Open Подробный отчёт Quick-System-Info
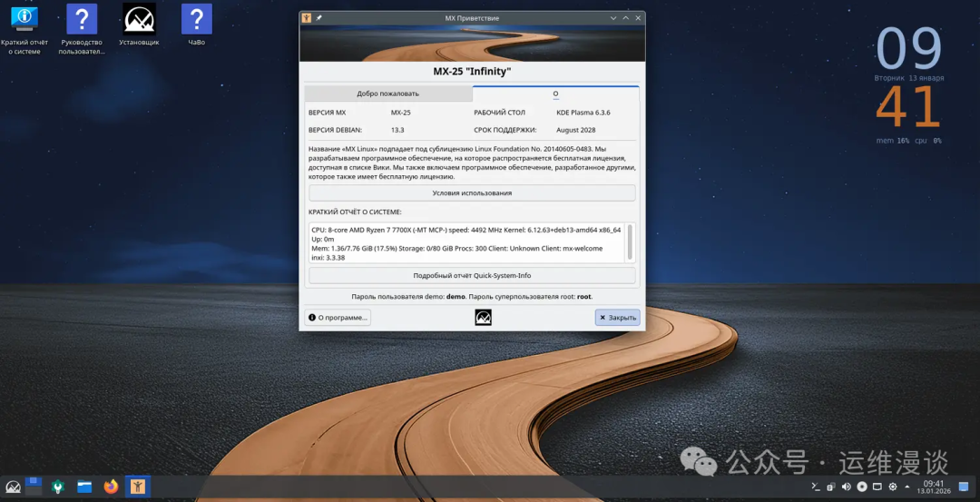 click(472, 276)
